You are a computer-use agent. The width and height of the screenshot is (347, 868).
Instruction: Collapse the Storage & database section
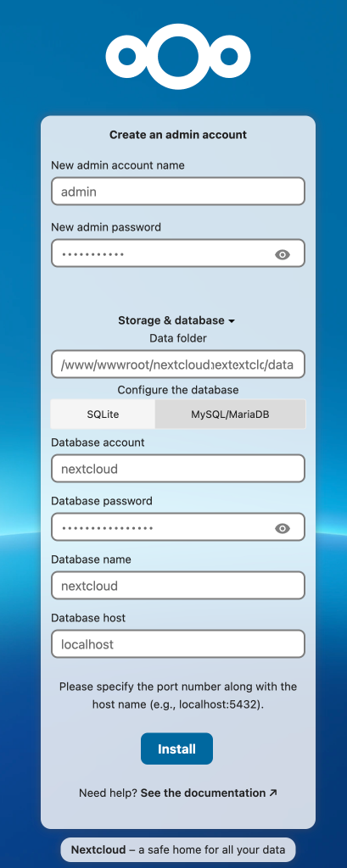point(176,320)
